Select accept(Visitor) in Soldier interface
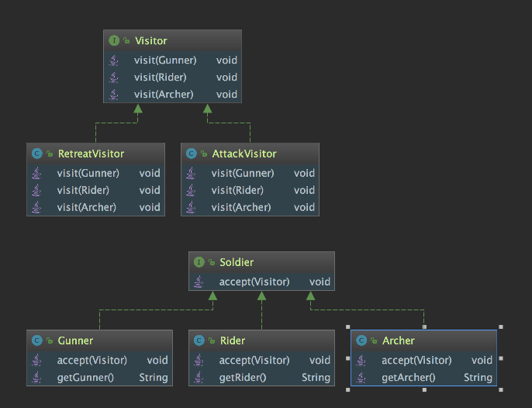The width and height of the screenshot is (532, 408). click(254, 282)
